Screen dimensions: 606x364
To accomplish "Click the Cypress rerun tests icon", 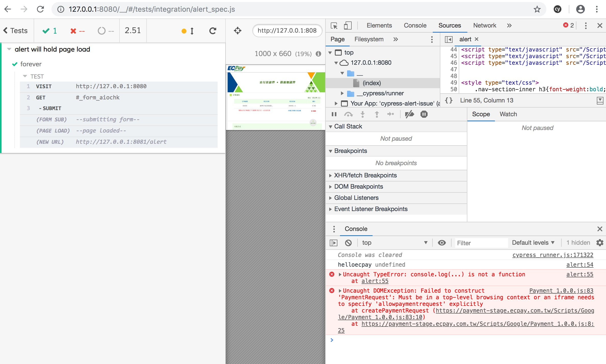I will 213,31.
